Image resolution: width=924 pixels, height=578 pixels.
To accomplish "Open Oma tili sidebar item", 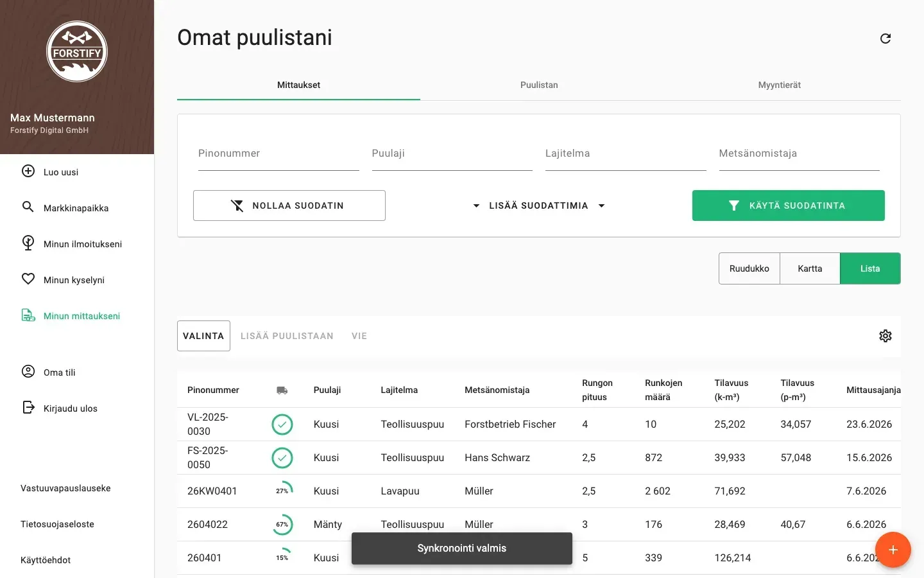I will coord(77,372).
